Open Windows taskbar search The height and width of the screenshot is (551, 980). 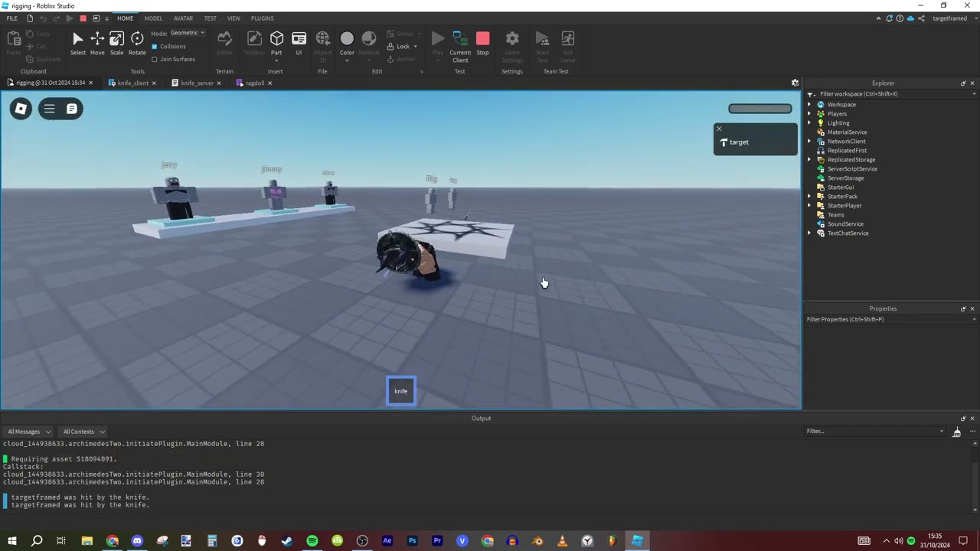click(37, 541)
